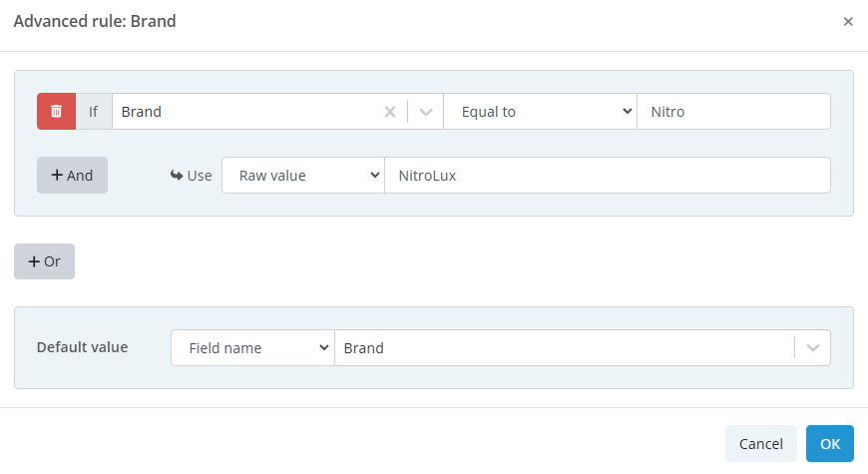Click the If label
Viewport: 868px width, 474px height.
click(x=94, y=112)
